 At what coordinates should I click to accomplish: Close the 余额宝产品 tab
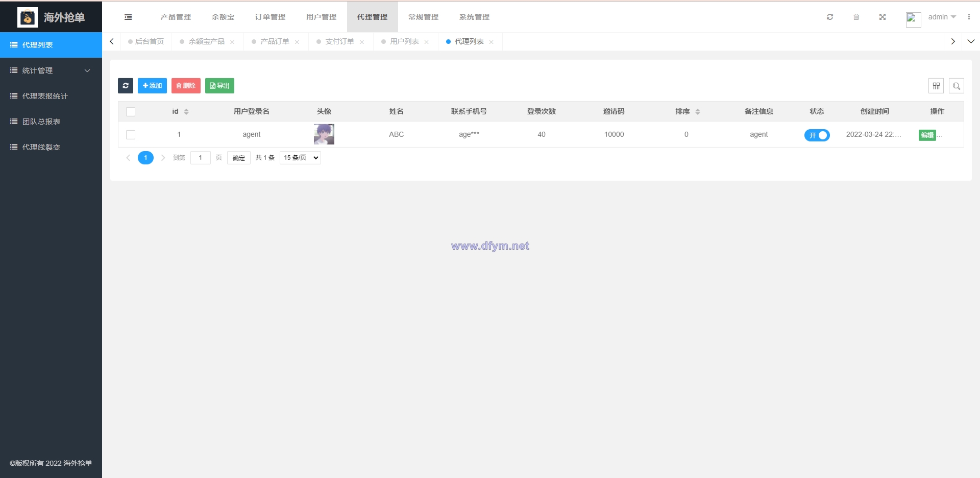[x=232, y=42]
